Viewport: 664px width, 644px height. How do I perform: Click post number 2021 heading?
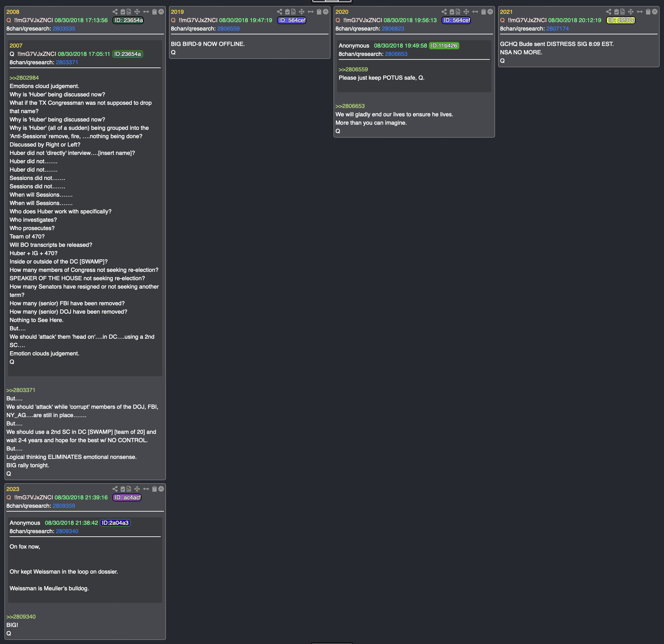click(x=507, y=12)
